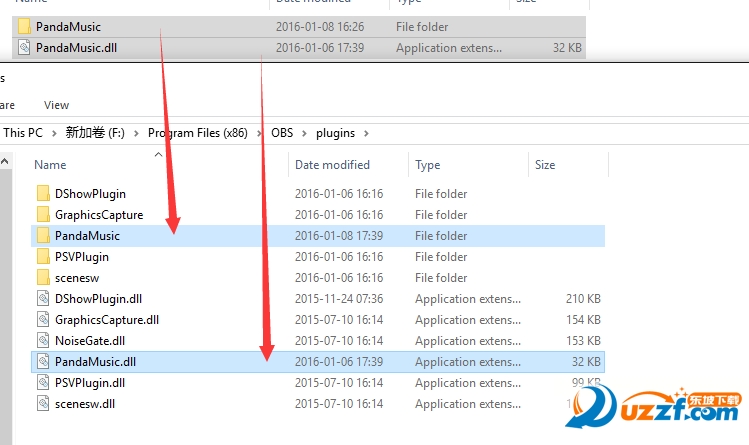Click the up arrow on navigation pane scrollbar
This screenshot has width=749, height=445.
click(5, 161)
